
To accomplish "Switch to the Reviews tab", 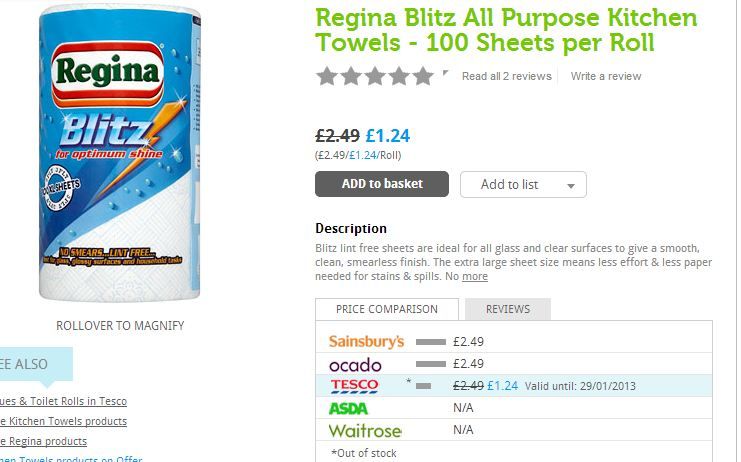I will (507, 309).
